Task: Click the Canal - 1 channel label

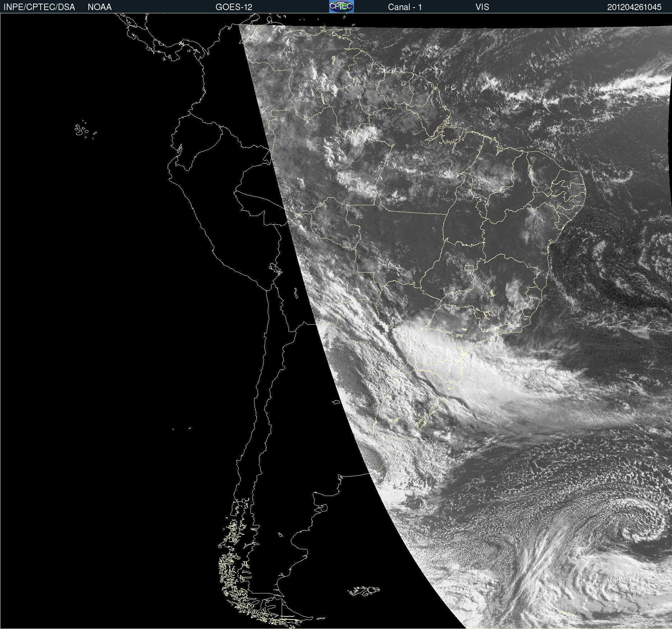Action: tap(405, 7)
